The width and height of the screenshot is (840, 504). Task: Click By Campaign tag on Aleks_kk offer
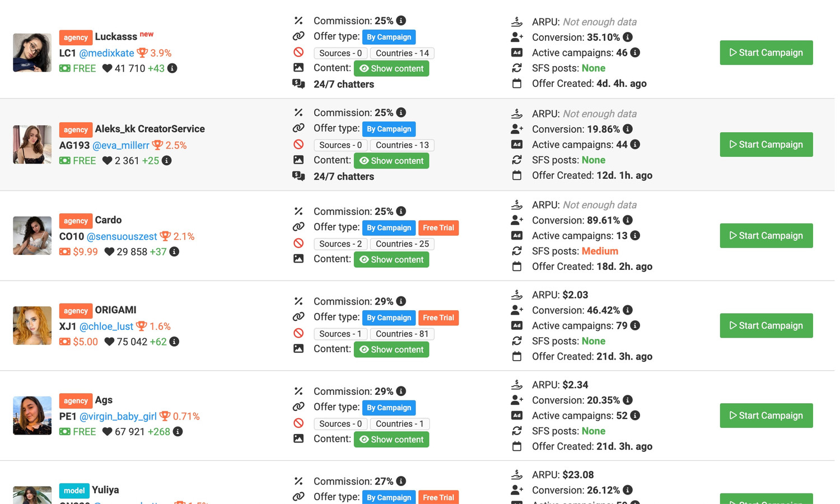(x=389, y=129)
